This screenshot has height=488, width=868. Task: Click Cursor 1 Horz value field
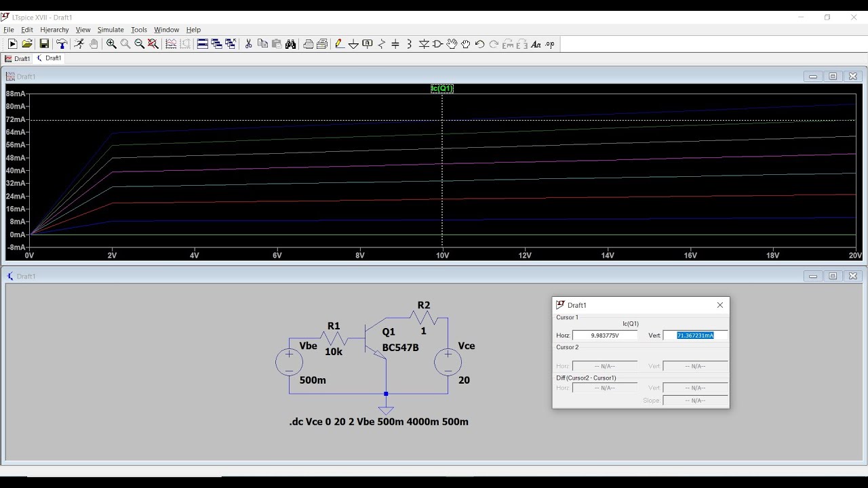pyautogui.click(x=605, y=335)
